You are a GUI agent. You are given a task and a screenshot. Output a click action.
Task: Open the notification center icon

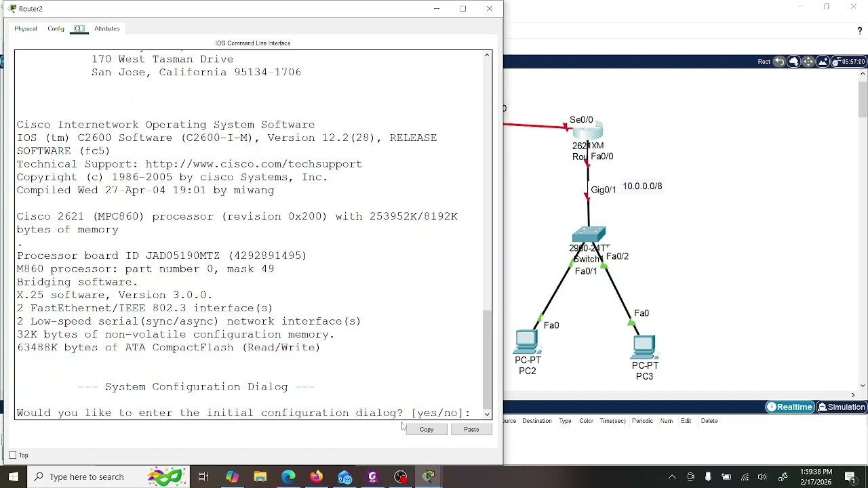(x=850, y=476)
